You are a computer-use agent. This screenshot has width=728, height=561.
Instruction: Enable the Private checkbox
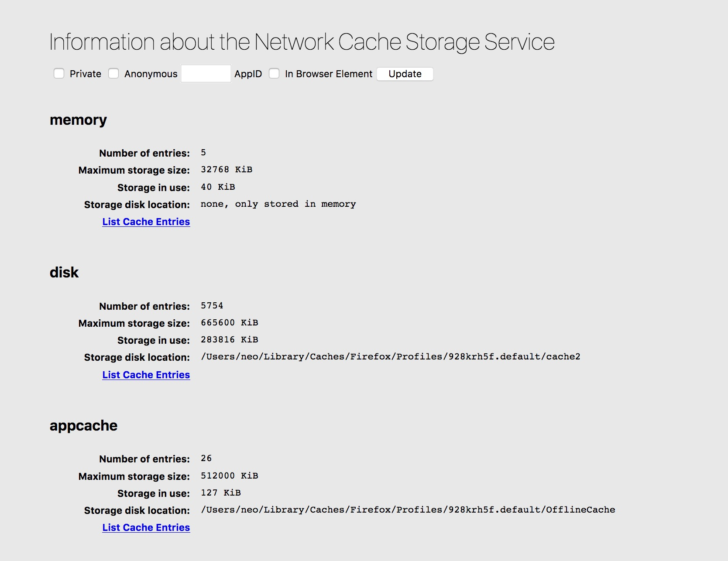[x=59, y=73]
